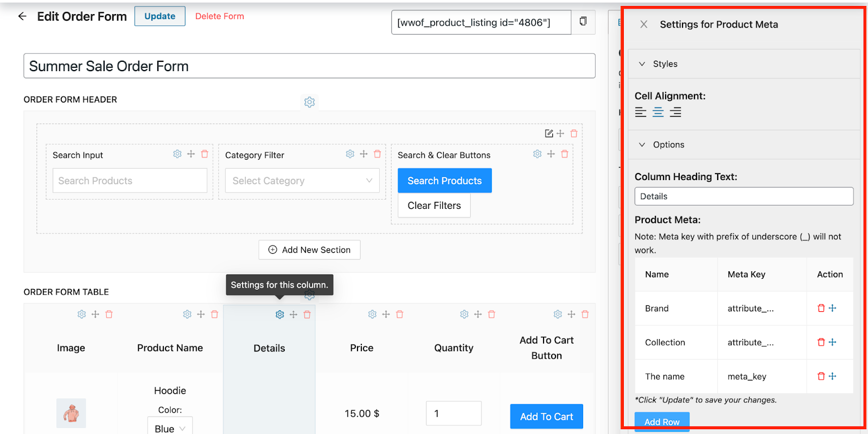Click move handle of Search Input element
Image resolution: width=868 pixels, height=434 pixels.
(x=191, y=154)
